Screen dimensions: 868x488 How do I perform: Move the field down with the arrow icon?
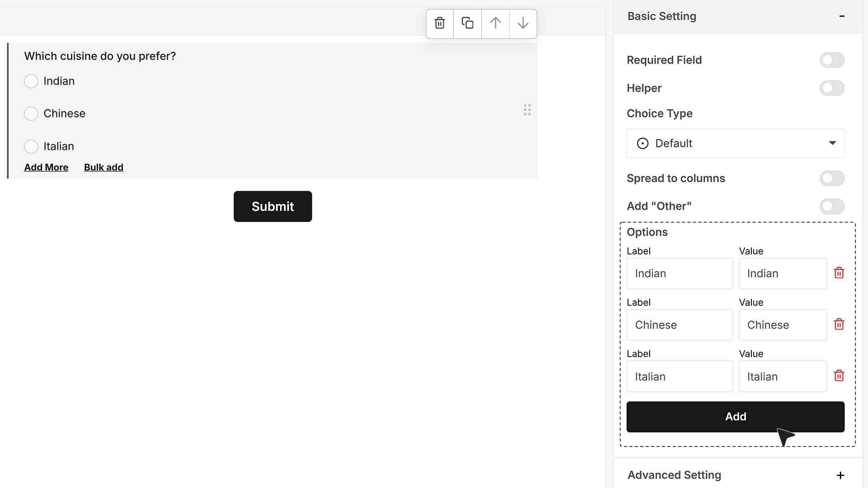pos(523,23)
